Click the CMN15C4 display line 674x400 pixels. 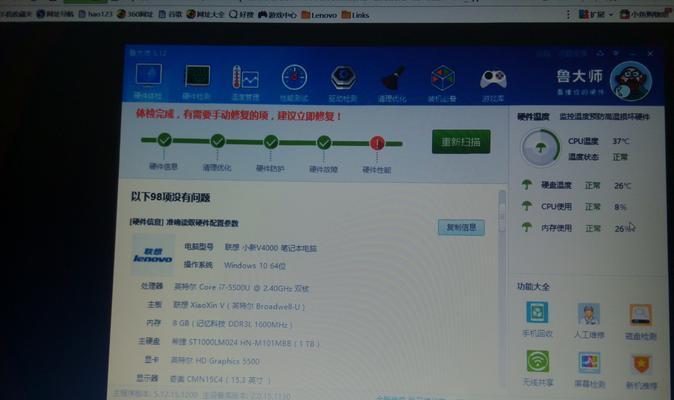(x=220, y=380)
